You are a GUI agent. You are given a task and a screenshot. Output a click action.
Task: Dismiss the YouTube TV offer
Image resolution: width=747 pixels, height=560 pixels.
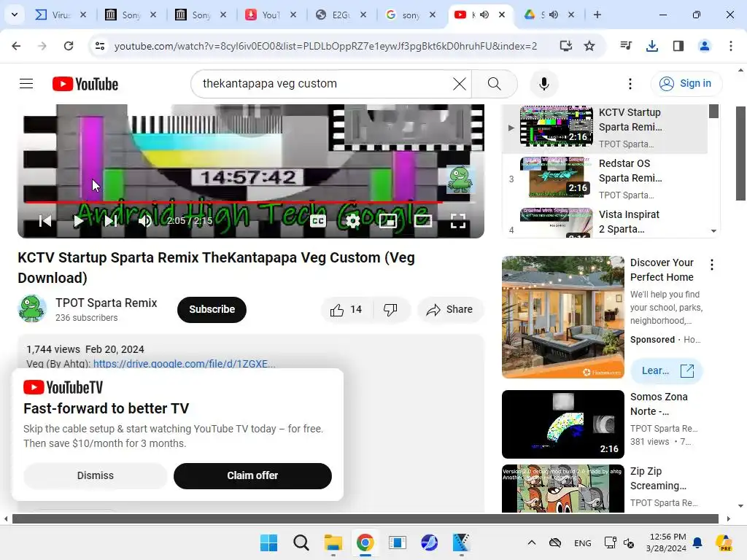[x=96, y=475]
